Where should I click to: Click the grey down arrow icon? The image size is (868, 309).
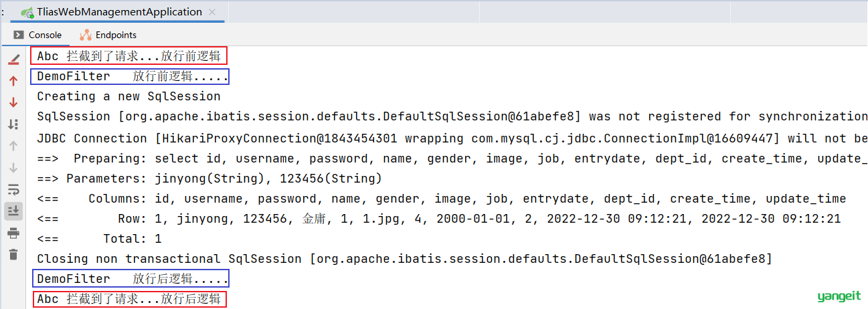tap(13, 167)
